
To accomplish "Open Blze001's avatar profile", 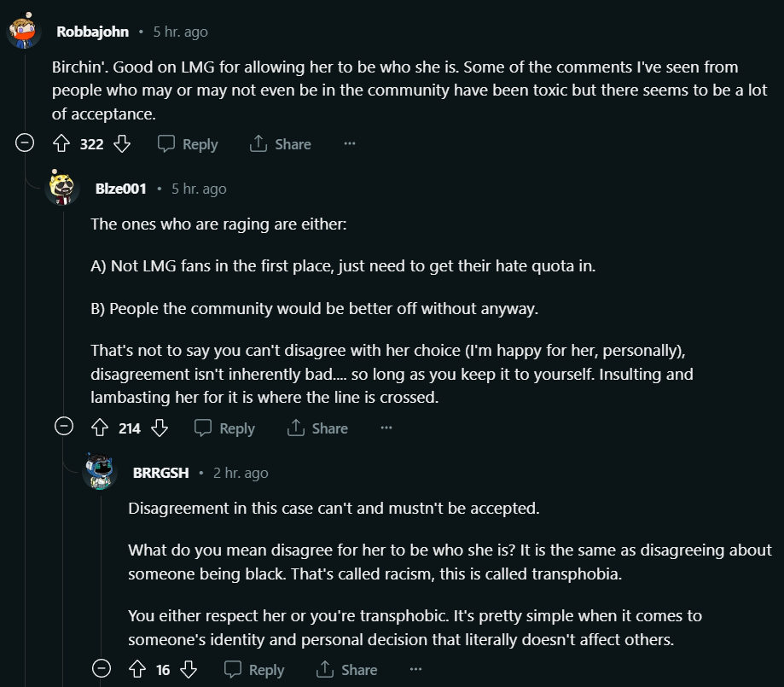I will tap(62, 188).
